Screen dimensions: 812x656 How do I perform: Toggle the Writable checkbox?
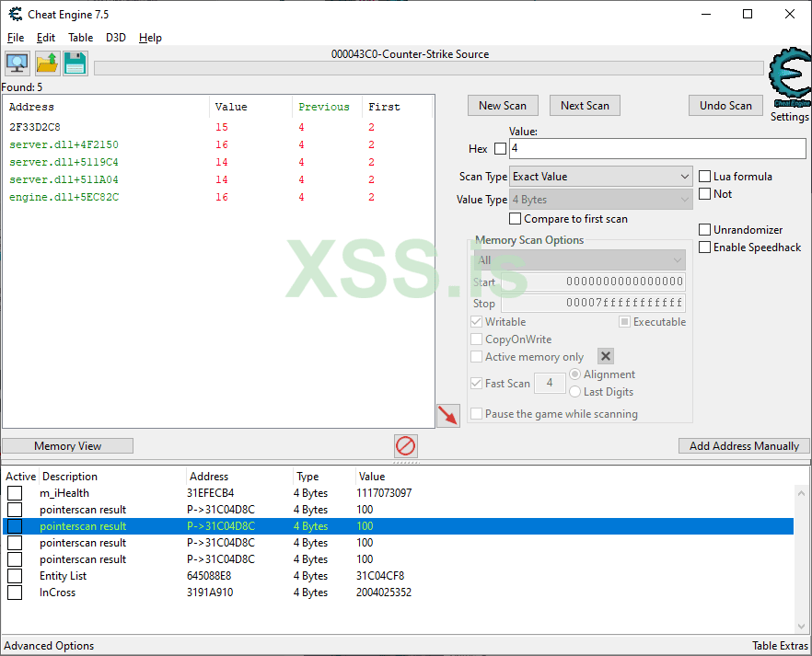[x=477, y=322]
